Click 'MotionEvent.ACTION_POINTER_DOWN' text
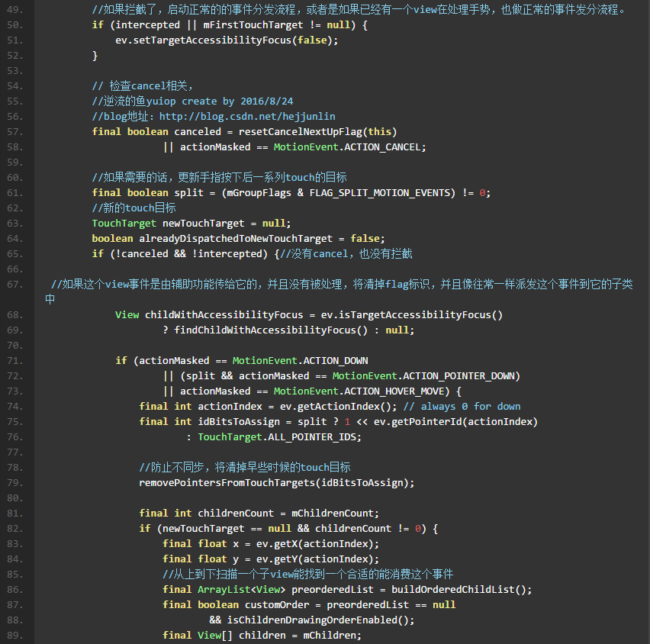 pos(423,376)
